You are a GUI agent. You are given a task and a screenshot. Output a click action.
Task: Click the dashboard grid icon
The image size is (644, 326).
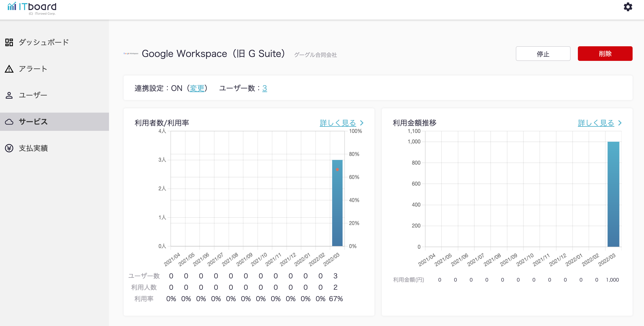[x=9, y=42]
